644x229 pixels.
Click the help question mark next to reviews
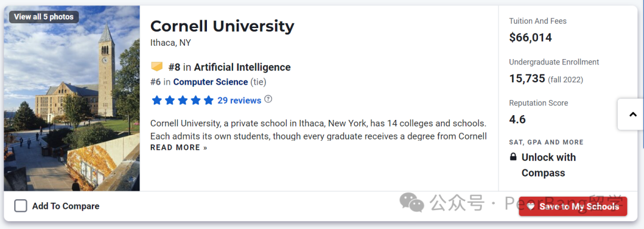tap(268, 100)
